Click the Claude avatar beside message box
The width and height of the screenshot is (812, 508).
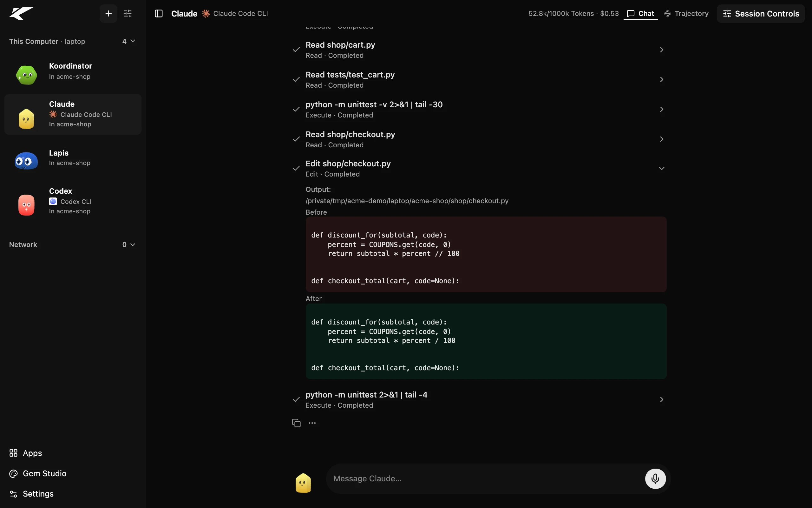pyautogui.click(x=303, y=483)
